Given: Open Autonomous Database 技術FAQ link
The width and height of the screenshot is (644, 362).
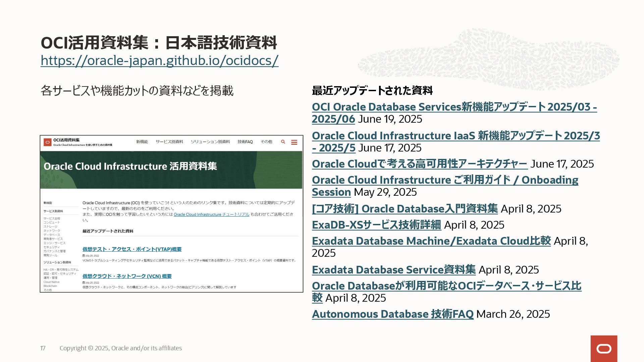Looking at the screenshot, I should tap(393, 314).
